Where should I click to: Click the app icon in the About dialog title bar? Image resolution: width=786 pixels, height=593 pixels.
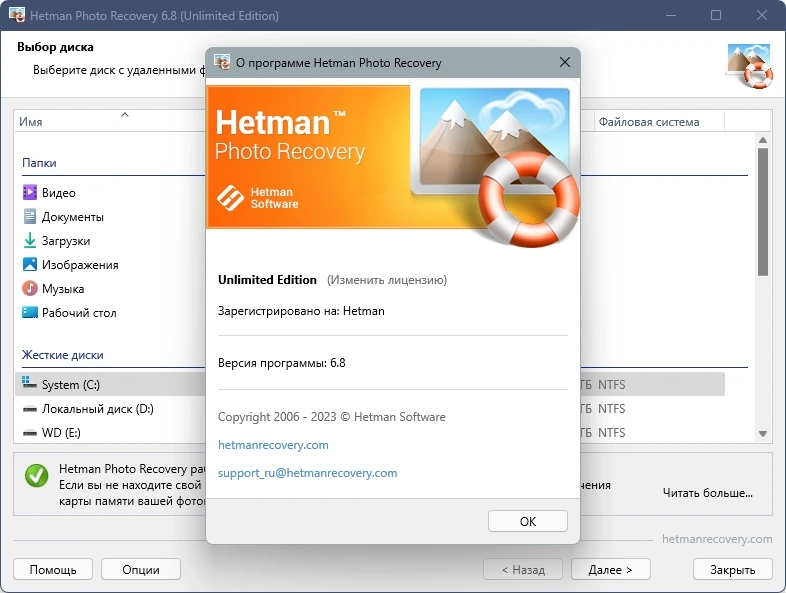(x=222, y=62)
